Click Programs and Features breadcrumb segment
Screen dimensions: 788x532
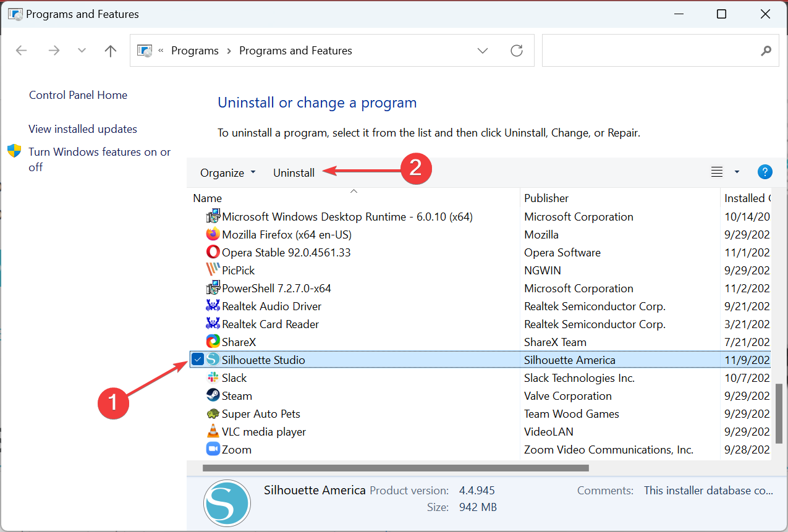click(x=295, y=51)
